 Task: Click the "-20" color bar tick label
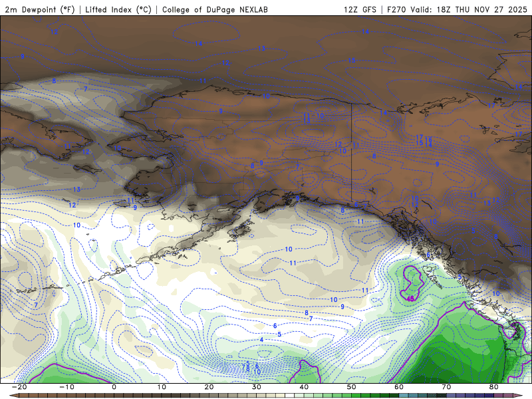click(x=19, y=387)
